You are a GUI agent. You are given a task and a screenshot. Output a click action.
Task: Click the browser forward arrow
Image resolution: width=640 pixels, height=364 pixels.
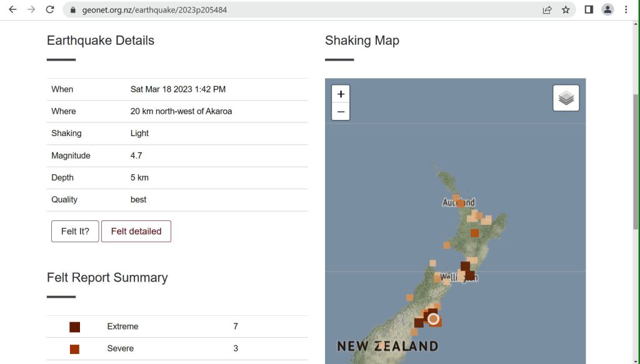31,9
